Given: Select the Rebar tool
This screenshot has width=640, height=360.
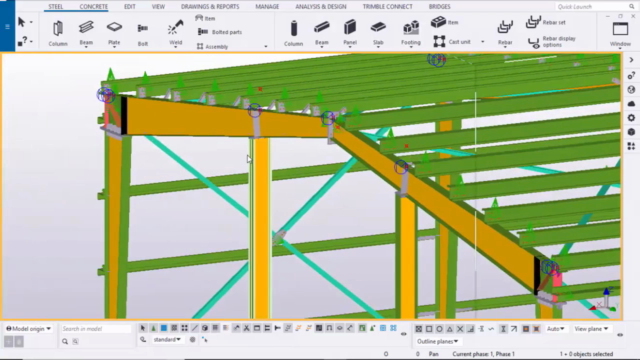Looking at the screenshot, I should click(505, 33).
